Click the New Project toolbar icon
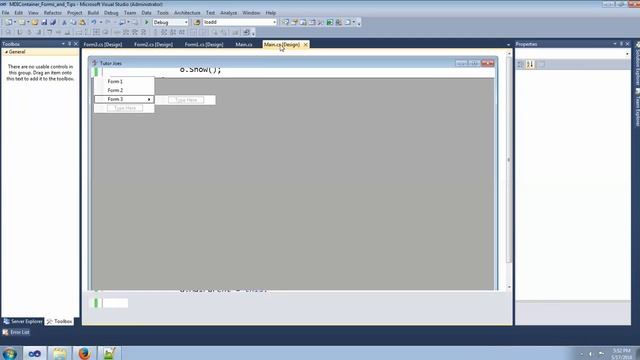The width and height of the screenshot is (640, 360). 8,22
